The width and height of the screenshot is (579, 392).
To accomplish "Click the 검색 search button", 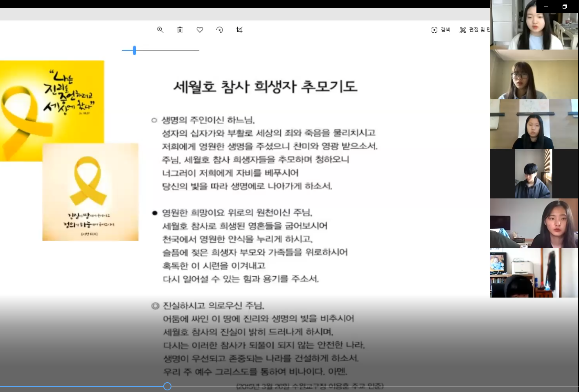I will [x=441, y=30].
